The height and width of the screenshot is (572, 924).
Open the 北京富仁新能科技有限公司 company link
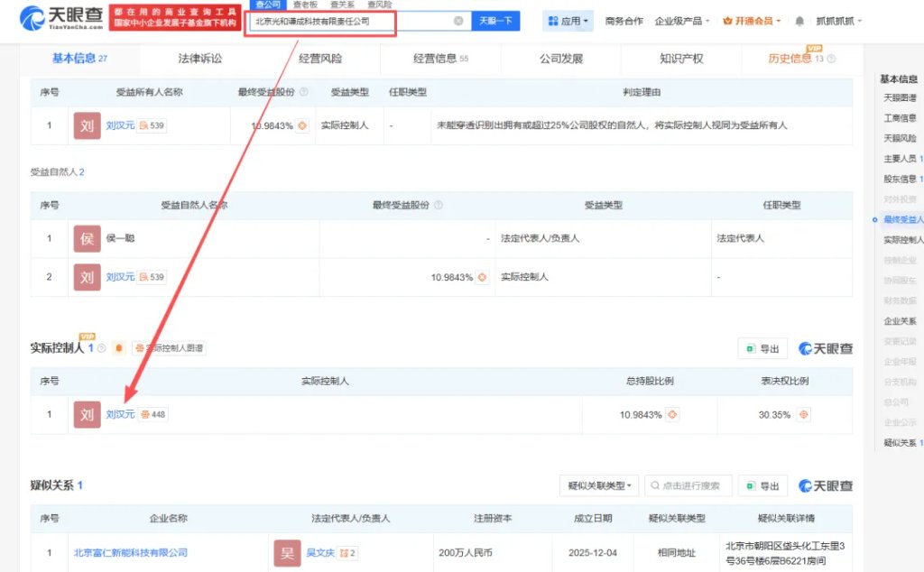pos(131,552)
